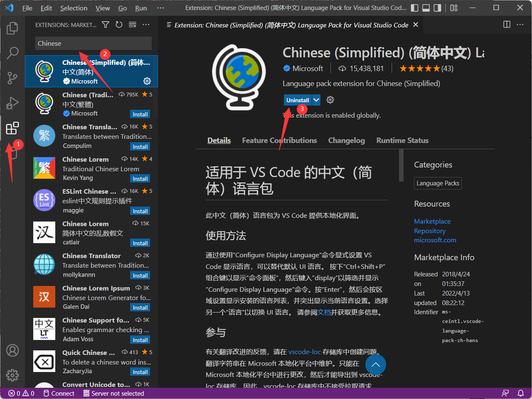Viewport: 532px width, 399px height.
Task: Open editor more actions ellipsis
Action: pyautogui.click(x=520, y=25)
